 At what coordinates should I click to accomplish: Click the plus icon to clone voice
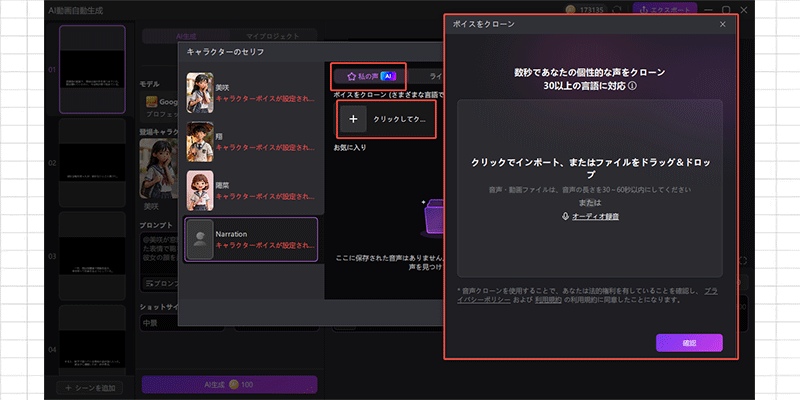click(x=354, y=119)
